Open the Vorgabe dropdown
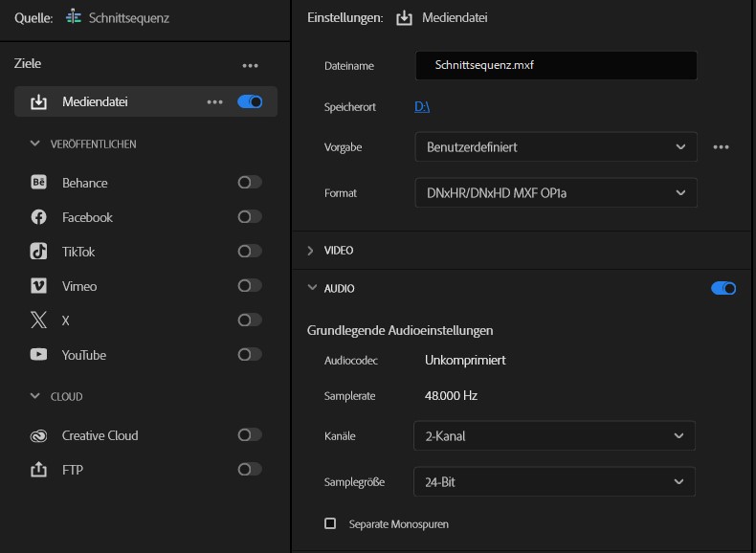 (555, 147)
